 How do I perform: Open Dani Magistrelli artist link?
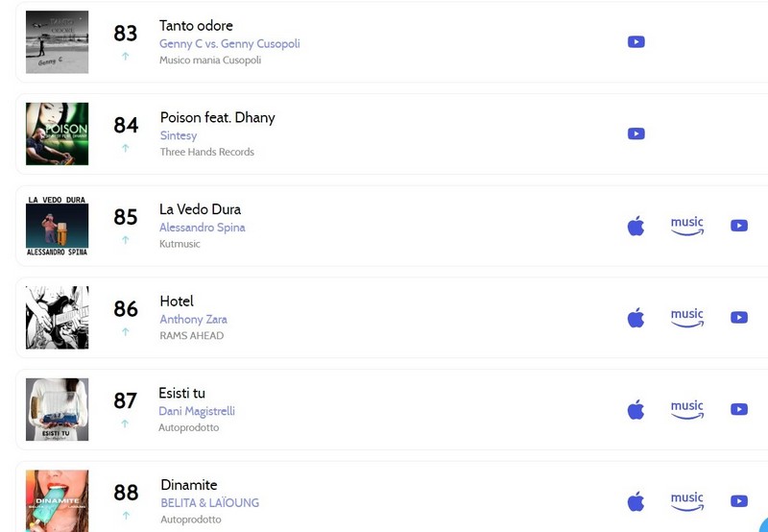[197, 411]
